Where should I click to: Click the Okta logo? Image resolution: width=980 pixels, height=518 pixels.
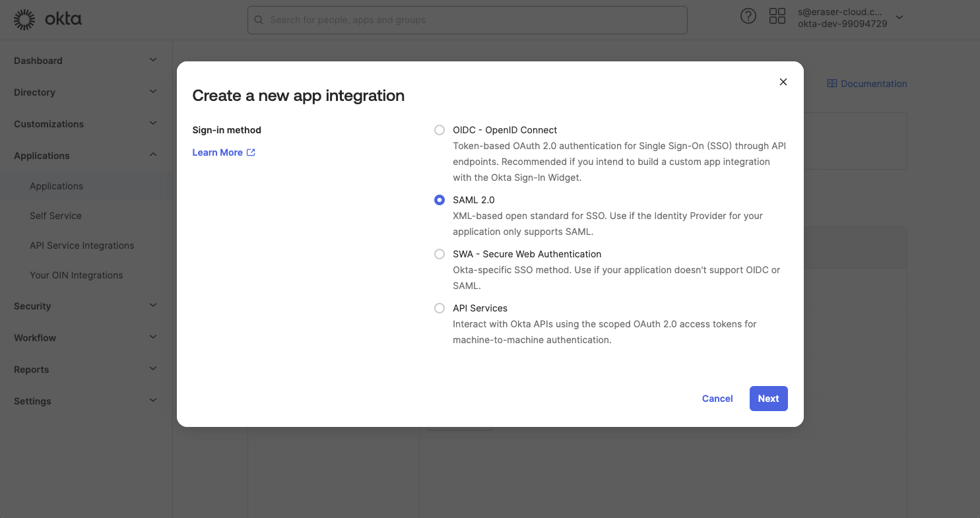[48, 20]
